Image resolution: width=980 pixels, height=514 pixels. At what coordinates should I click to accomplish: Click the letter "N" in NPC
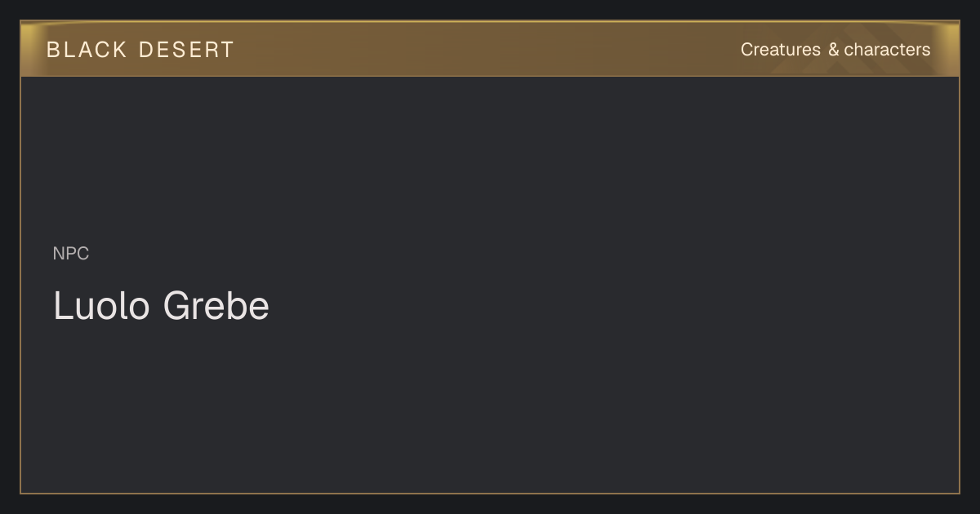click(x=59, y=254)
